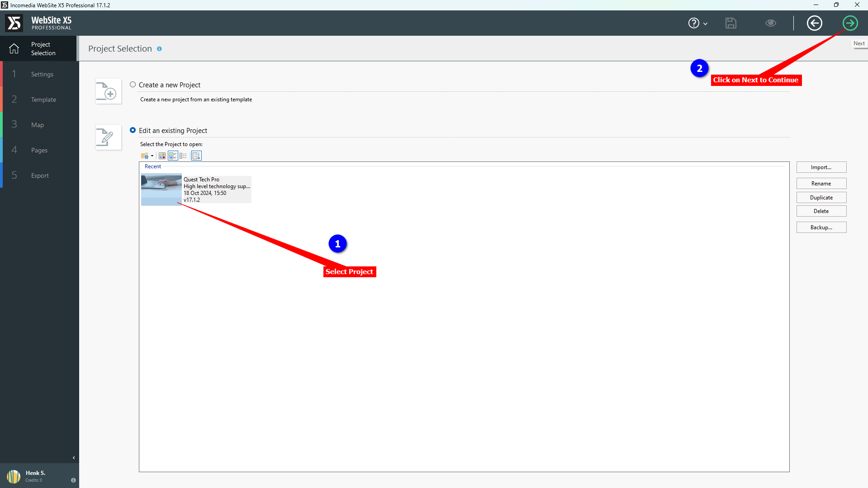Switch to list view
Screen dimensions: 868x488
tap(183, 156)
